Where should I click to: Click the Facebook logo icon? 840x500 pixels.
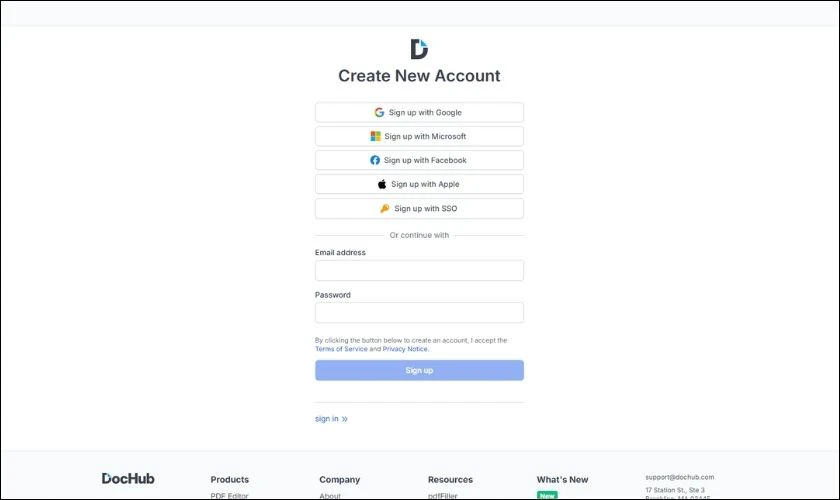point(375,160)
